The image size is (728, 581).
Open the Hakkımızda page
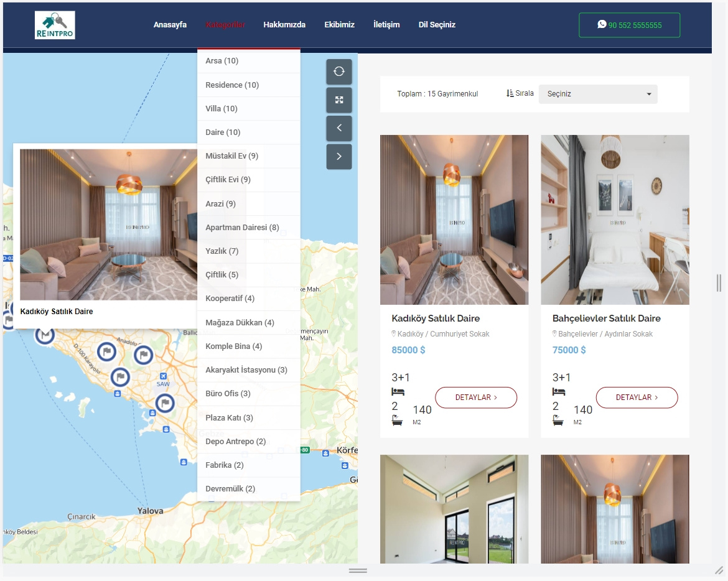[x=284, y=25]
